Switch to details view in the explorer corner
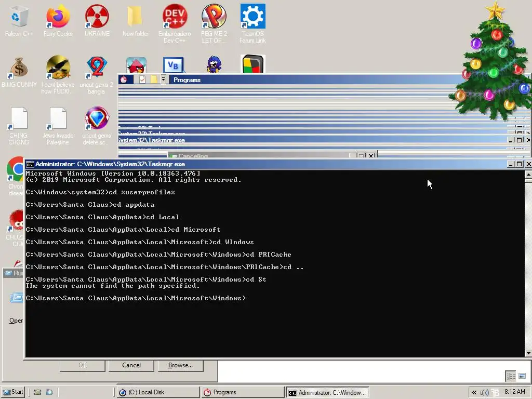532x399 pixels. [511, 376]
